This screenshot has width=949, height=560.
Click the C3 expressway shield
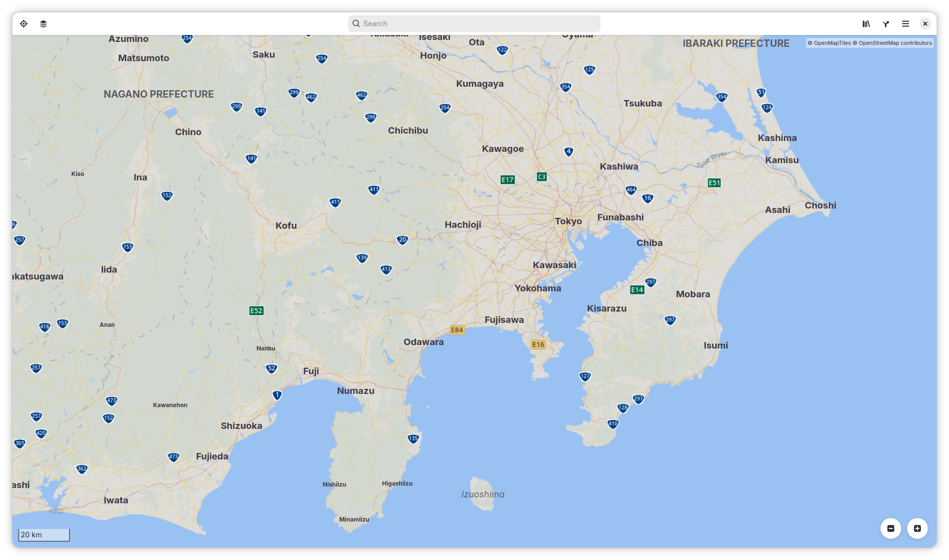click(x=542, y=176)
